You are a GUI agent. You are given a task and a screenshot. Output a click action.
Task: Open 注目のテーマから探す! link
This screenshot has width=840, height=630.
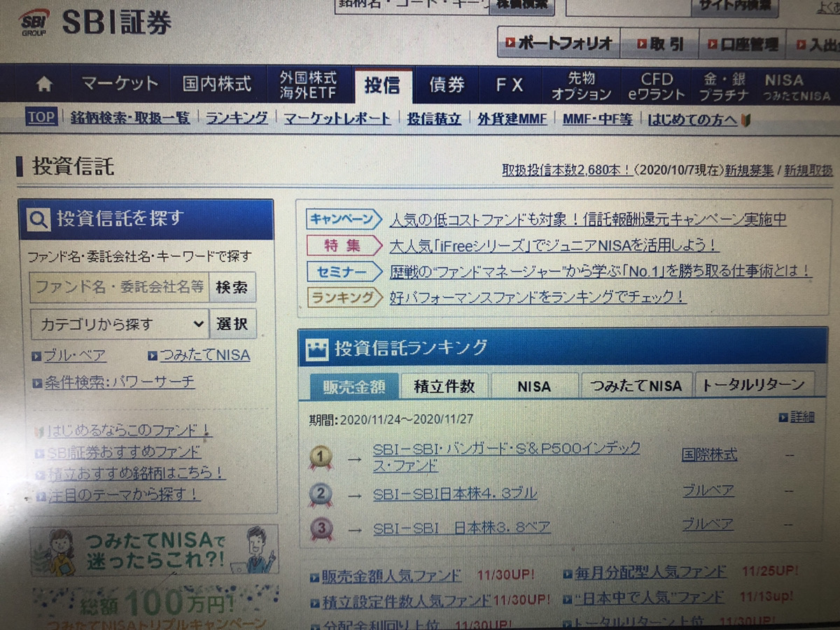pyautogui.click(x=123, y=496)
